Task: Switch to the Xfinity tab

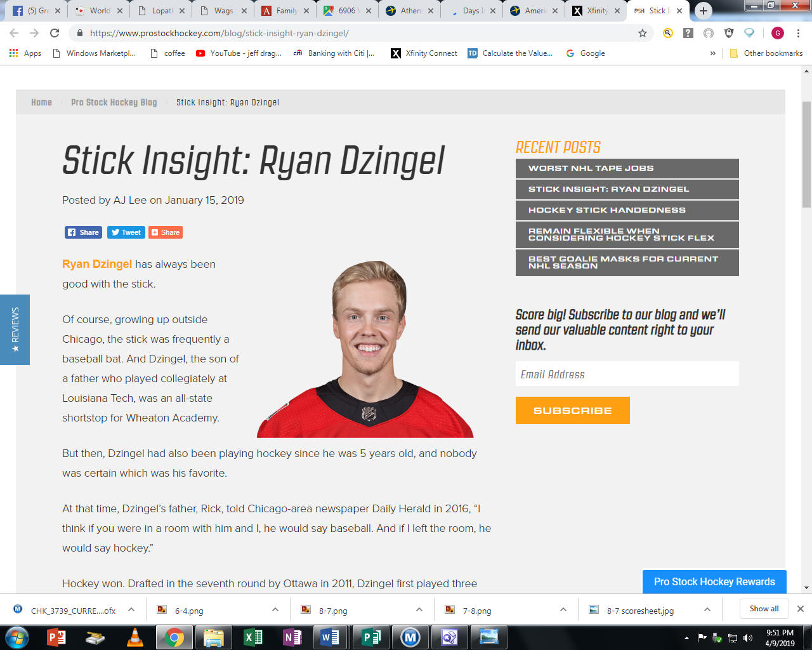Action: pyautogui.click(x=595, y=11)
